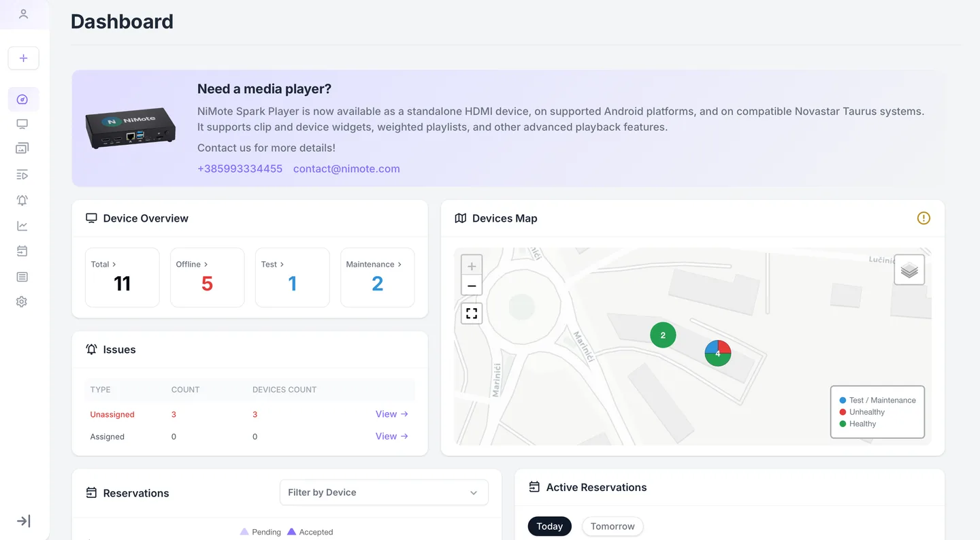Image resolution: width=980 pixels, height=540 pixels.
Task: Click the Assigned issue type text
Action: point(108,437)
